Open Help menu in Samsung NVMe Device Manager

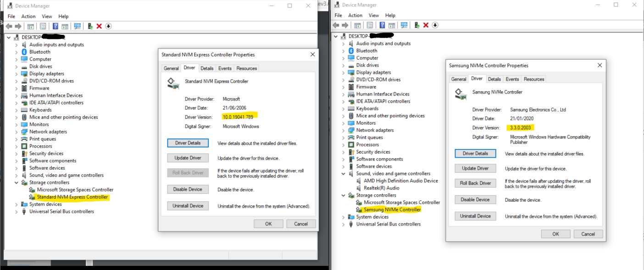click(x=390, y=16)
